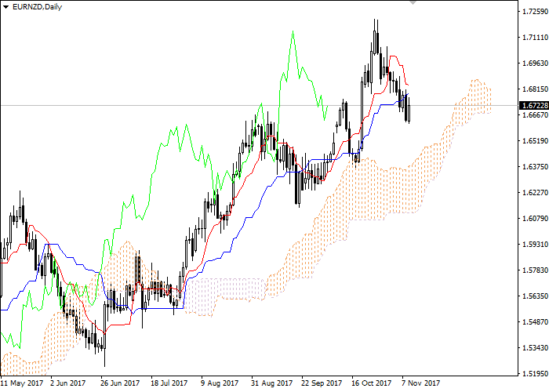Click date label 2 Jun 2017

68,383
